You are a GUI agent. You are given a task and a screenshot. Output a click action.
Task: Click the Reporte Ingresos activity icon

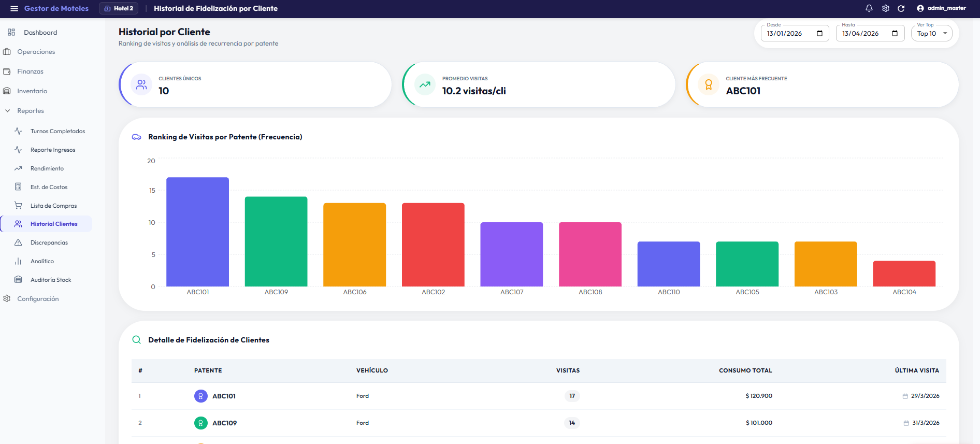tap(18, 150)
